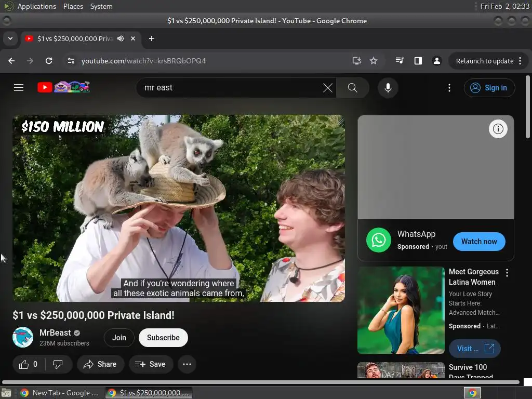Close the YouTube tab
Image resolution: width=532 pixels, height=399 pixels.
[x=133, y=38]
